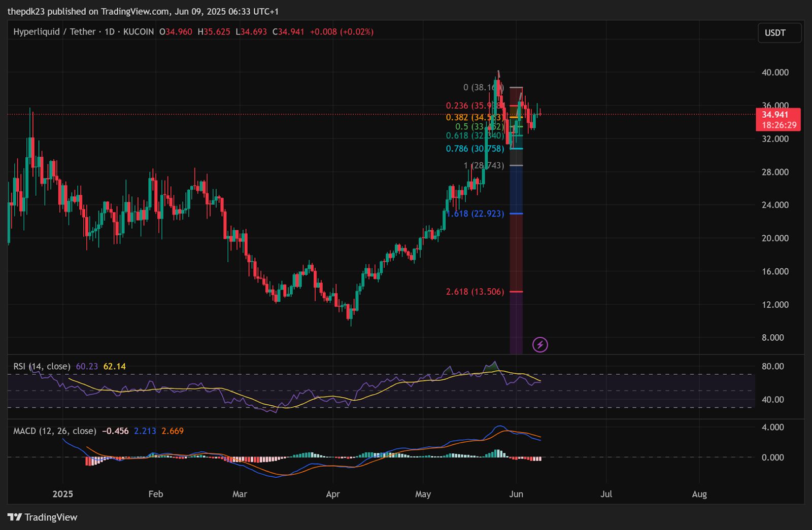This screenshot has width=812, height=530.
Task: Click the Apr label on time axis
Action: coord(332,494)
